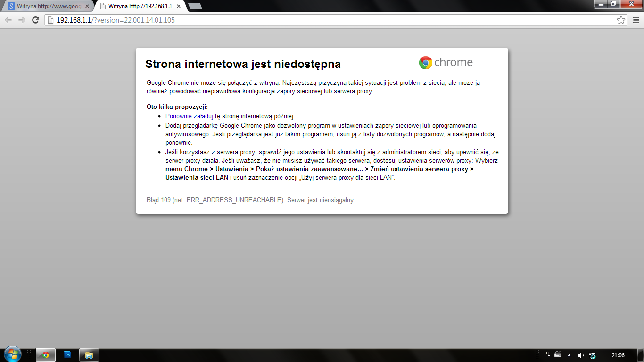Open the Windows Start menu
Screen dimensions: 644x362
[12, 354]
